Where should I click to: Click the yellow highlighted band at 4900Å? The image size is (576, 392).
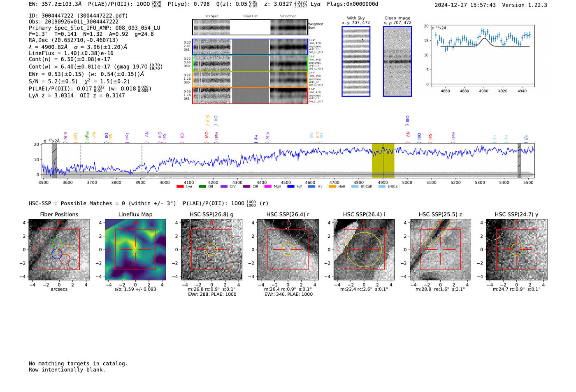[x=383, y=161]
